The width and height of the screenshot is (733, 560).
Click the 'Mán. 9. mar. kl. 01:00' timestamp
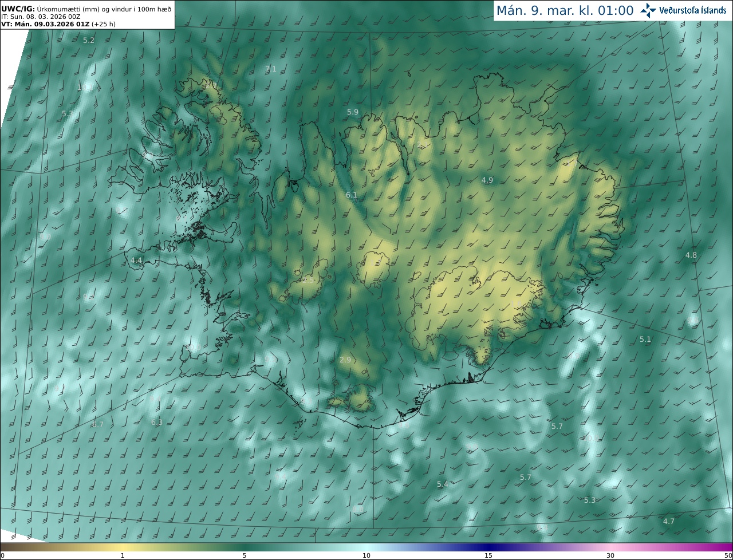point(565,10)
